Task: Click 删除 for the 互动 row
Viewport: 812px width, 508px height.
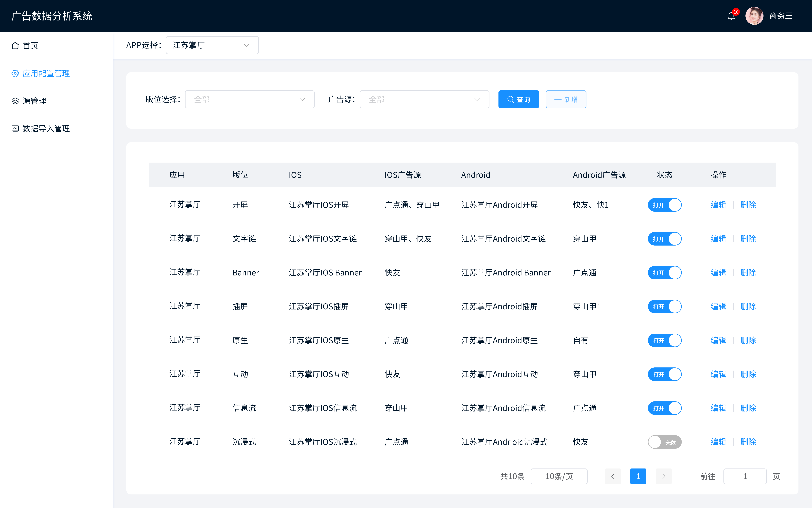Action: (x=748, y=374)
